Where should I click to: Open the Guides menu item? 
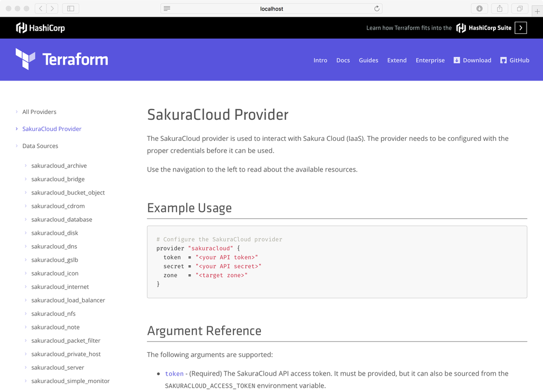tap(369, 60)
